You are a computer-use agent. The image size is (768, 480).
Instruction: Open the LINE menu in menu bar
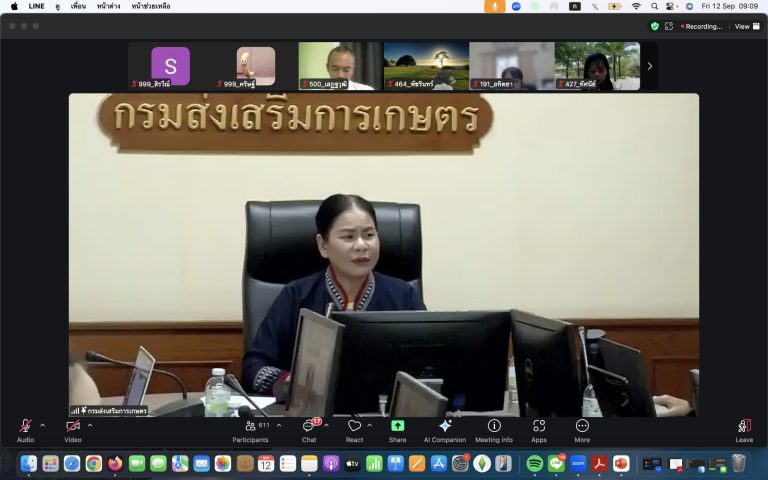[x=36, y=6]
